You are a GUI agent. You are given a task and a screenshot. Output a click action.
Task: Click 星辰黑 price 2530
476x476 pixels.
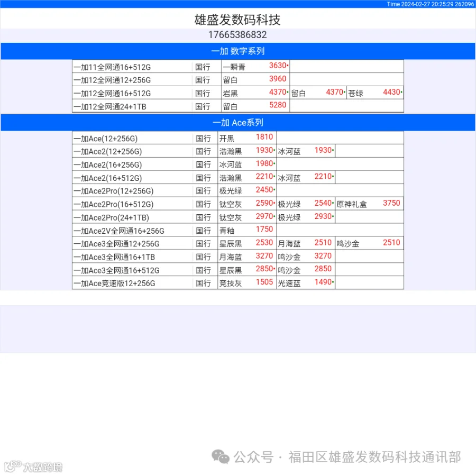pos(264,243)
